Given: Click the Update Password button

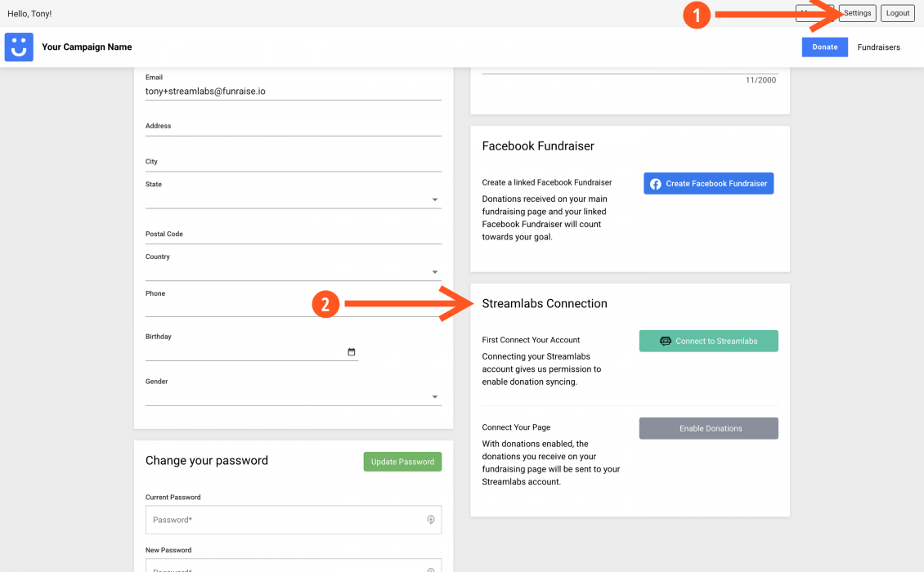Looking at the screenshot, I should point(402,461).
